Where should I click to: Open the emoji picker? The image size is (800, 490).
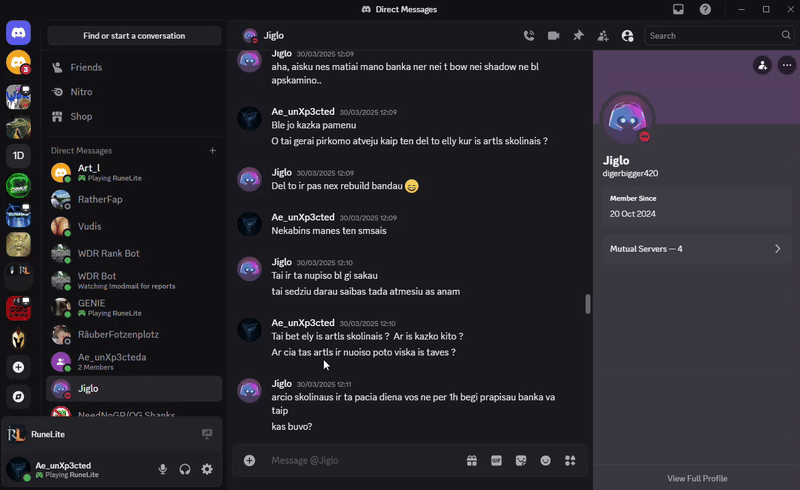point(545,461)
